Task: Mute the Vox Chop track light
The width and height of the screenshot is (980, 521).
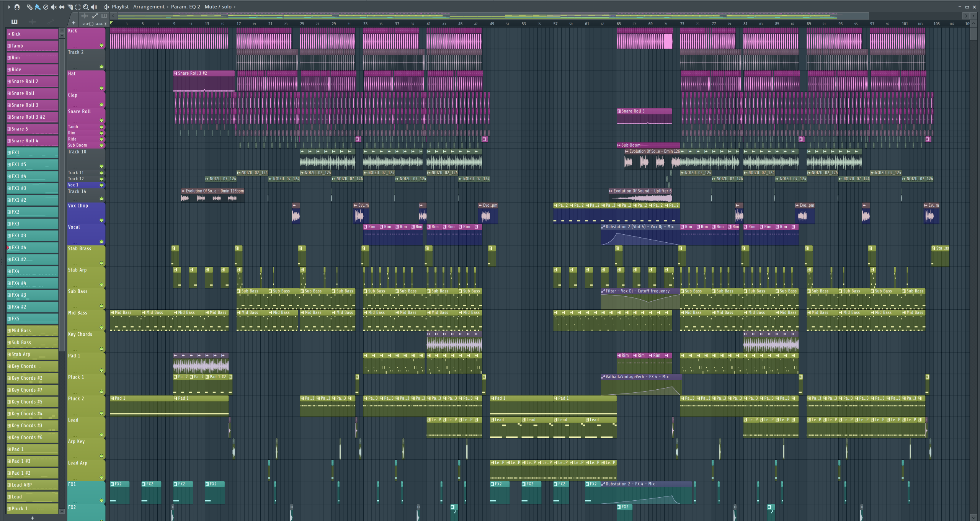Action: (101, 220)
